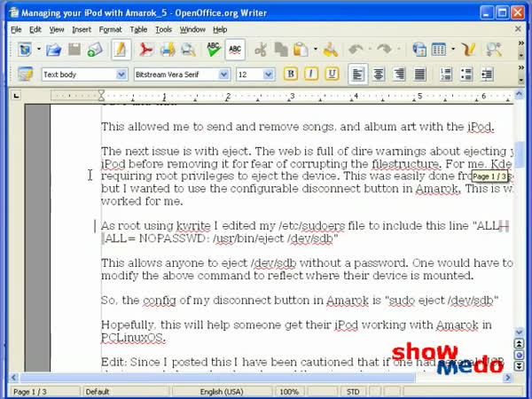
Task: Open the font size 12 dropdown
Action: (x=269, y=74)
